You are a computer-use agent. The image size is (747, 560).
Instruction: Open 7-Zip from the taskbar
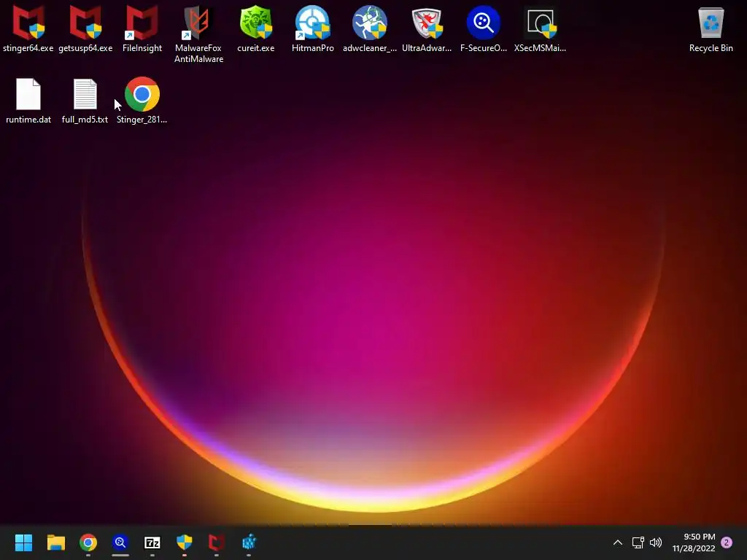point(152,542)
